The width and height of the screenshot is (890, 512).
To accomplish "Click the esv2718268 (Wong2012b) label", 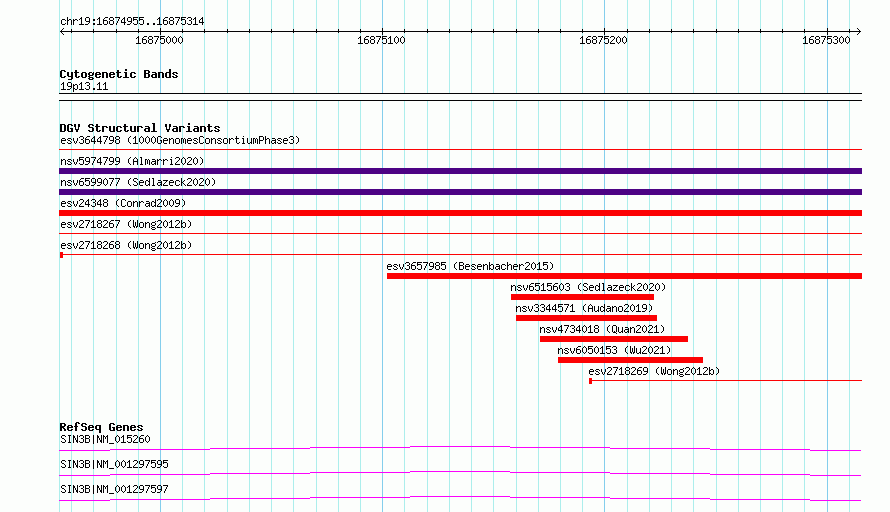I will (126, 245).
